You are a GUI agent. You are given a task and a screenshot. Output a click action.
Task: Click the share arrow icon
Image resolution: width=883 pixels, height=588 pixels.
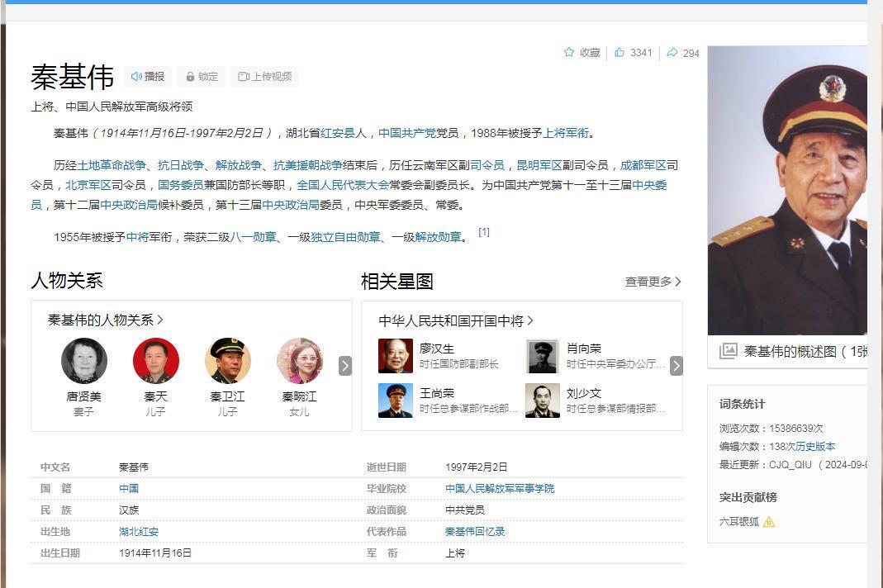pos(672,53)
